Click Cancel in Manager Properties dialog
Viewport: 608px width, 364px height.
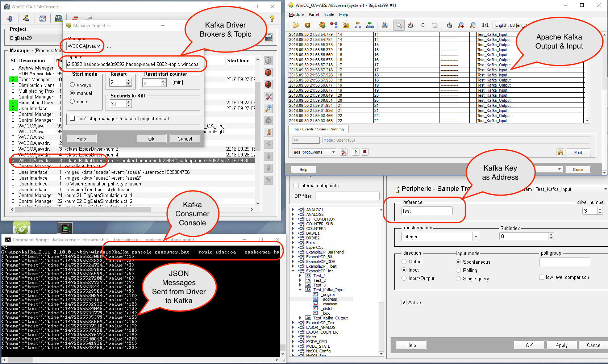point(185,139)
